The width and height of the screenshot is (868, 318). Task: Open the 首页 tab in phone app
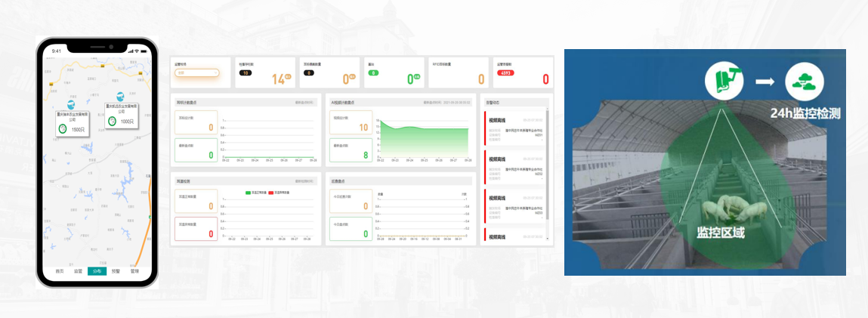59,271
